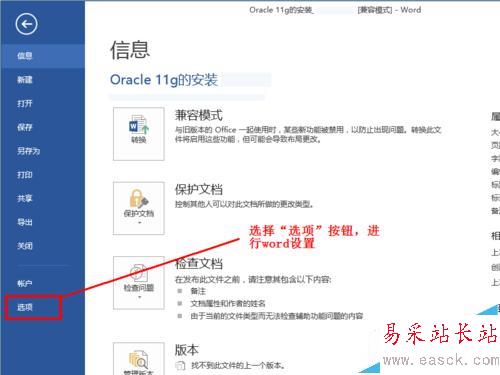This screenshot has width=500, height=375.
Task: Open the 新建 menu item
Action: (42, 80)
